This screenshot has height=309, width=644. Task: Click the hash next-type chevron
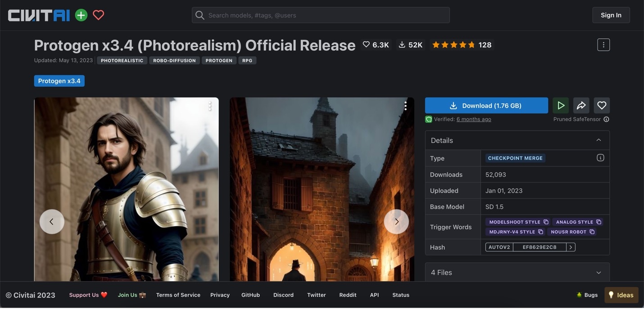[x=571, y=247]
